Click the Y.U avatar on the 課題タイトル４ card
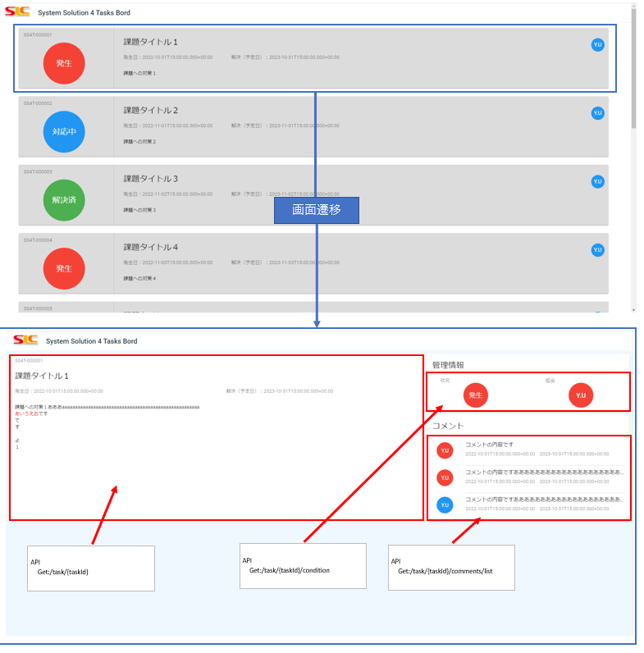The image size is (644, 653). pyautogui.click(x=598, y=250)
